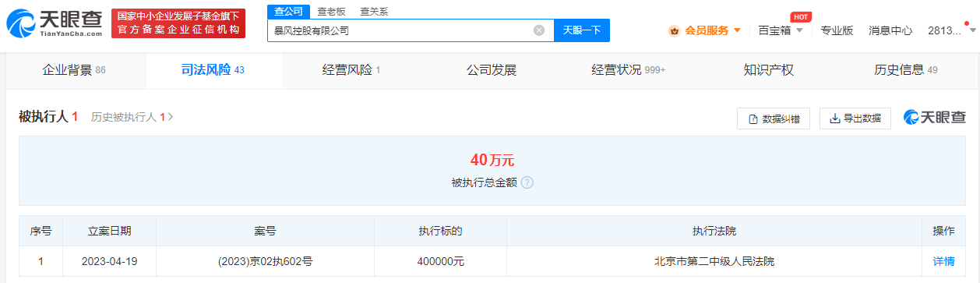Clear the search box with the X icon
Image resolution: width=980 pixels, height=283 pixels.
click(539, 30)
